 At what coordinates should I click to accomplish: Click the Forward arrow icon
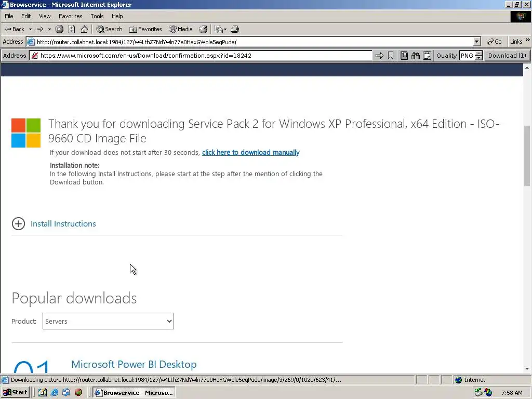pos(40,29)
